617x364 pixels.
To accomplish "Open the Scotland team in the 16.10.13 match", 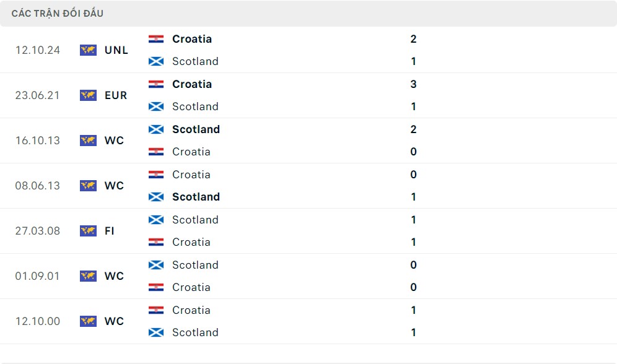I will (x=196, y=129).
